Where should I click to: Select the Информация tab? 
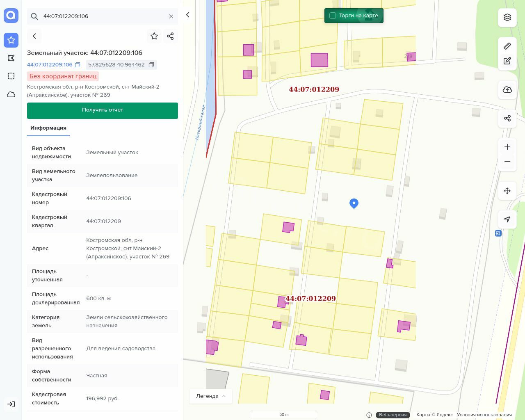coord(48,128)
